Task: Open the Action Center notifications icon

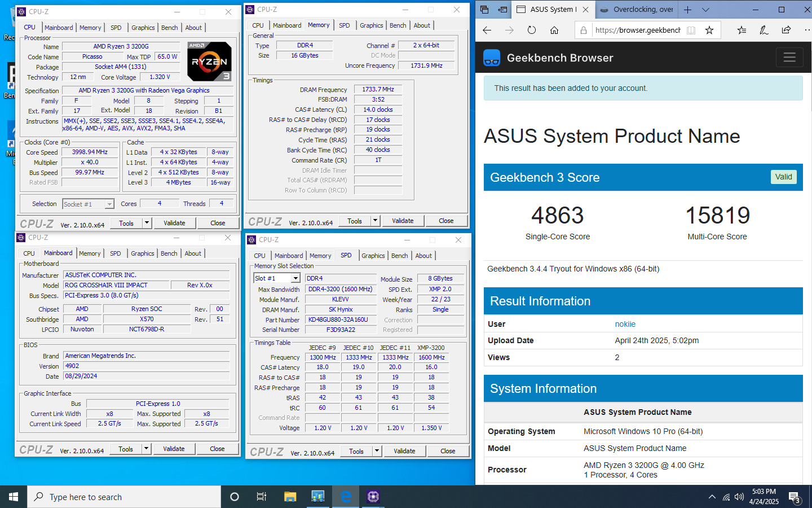Action: 795,497
